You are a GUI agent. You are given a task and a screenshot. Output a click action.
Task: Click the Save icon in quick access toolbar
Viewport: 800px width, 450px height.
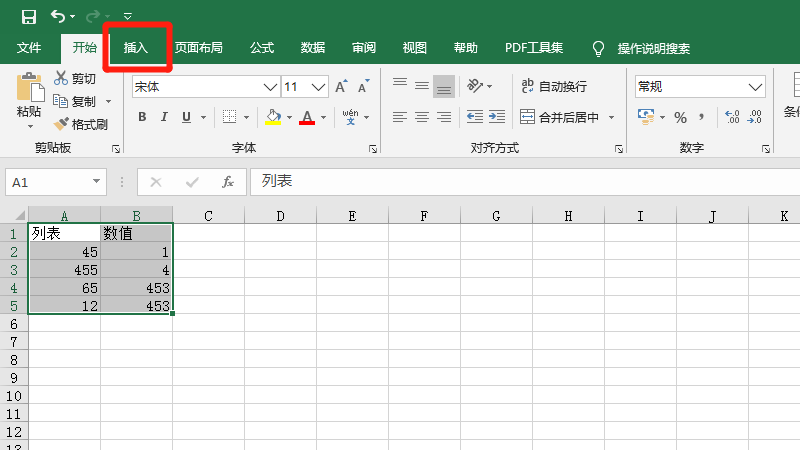point(28,16)
